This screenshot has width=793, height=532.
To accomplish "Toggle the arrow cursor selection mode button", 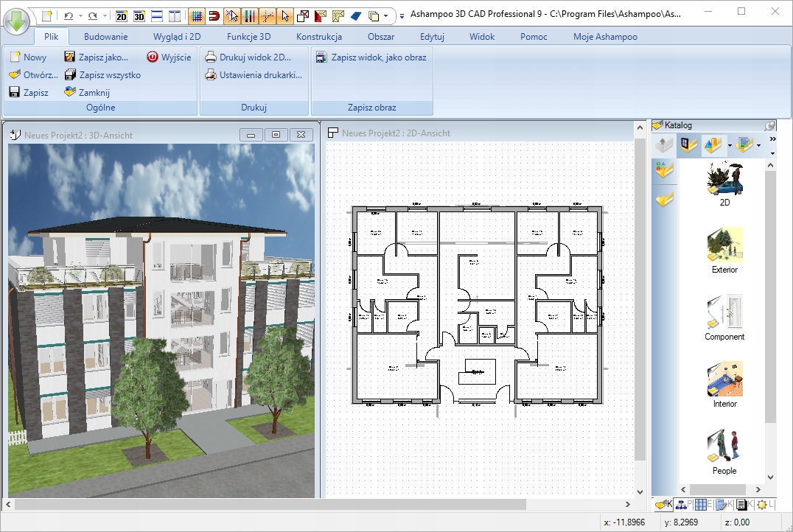I will [285, 15].
